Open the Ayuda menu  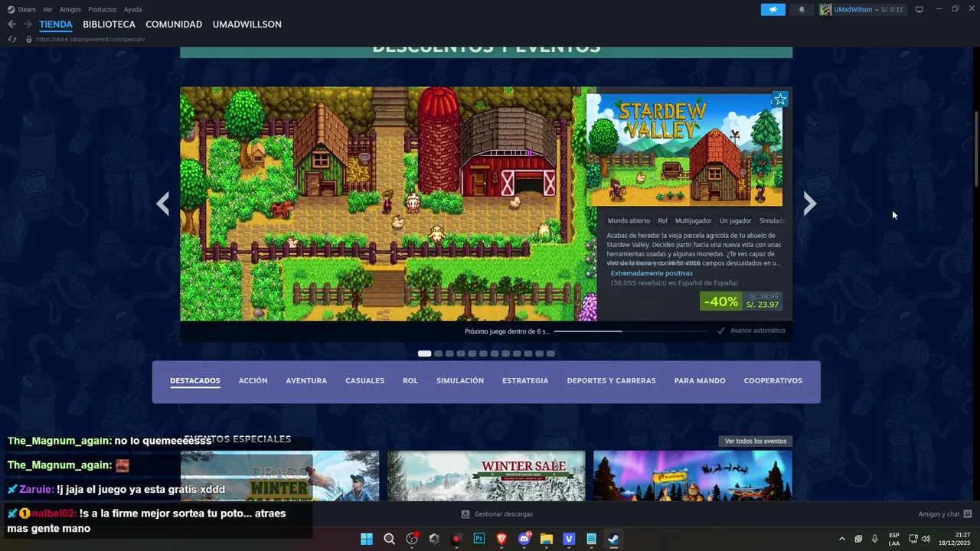point(132,9)
